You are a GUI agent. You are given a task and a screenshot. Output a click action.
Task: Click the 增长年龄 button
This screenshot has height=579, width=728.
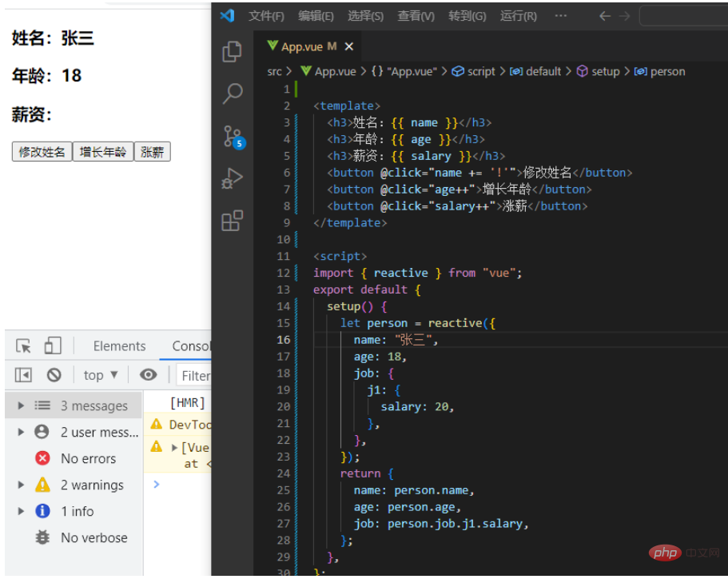pyautogui.click(x=103, y=152)
